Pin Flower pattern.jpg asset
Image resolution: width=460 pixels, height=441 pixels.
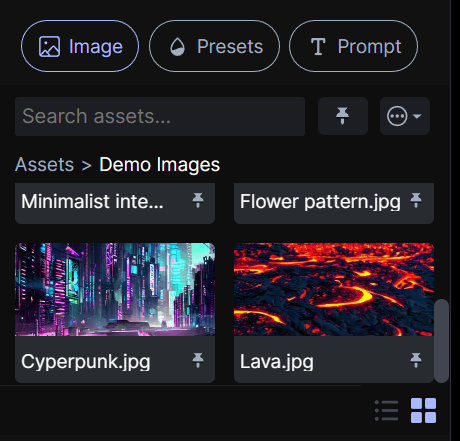pos(416,201)
